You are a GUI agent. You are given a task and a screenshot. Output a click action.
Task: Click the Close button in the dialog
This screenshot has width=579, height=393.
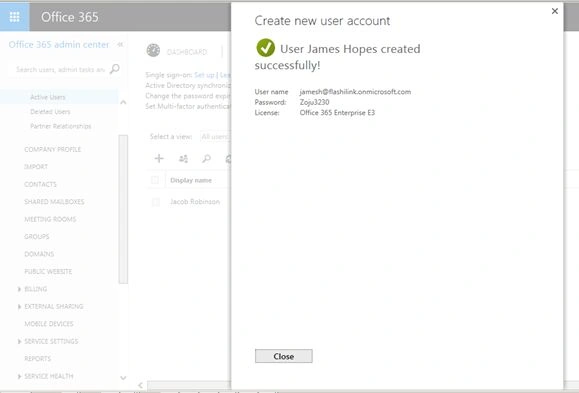(x=284, y=356)
